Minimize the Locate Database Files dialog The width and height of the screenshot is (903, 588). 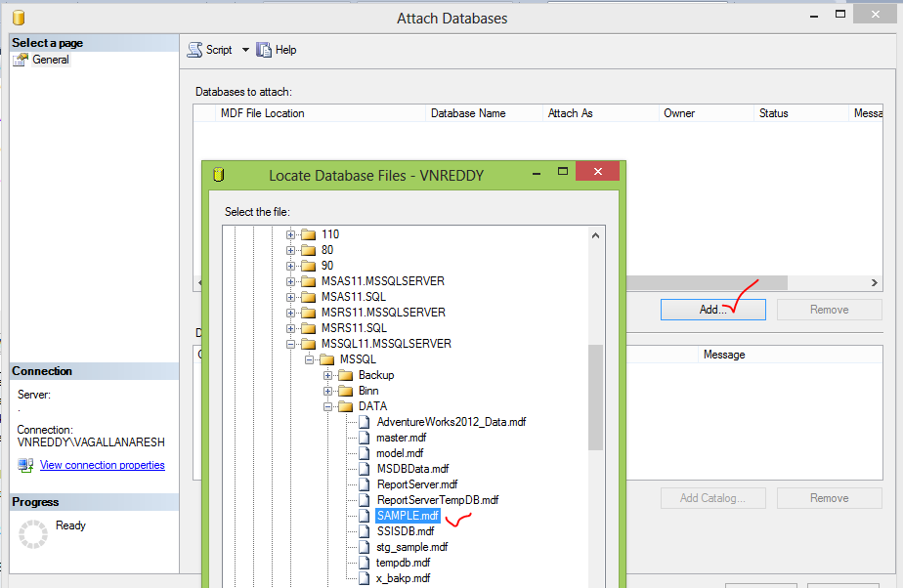(537, 173)
